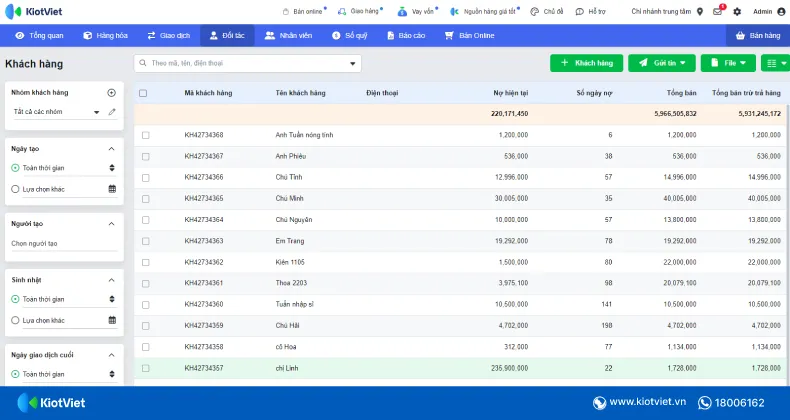The height and width of the screenshot is (420, 790).
Task: Click the pencil edit icon for customer group
Action: click(112, 112)
